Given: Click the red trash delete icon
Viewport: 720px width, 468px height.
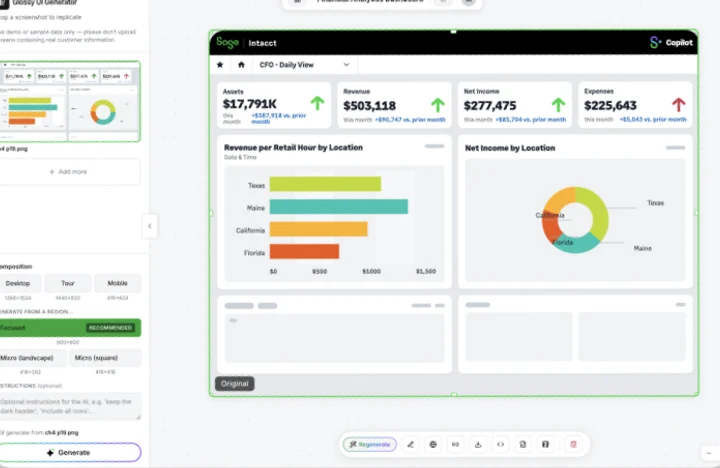Looking at the screenshot, I should click(x=573, y=444).
